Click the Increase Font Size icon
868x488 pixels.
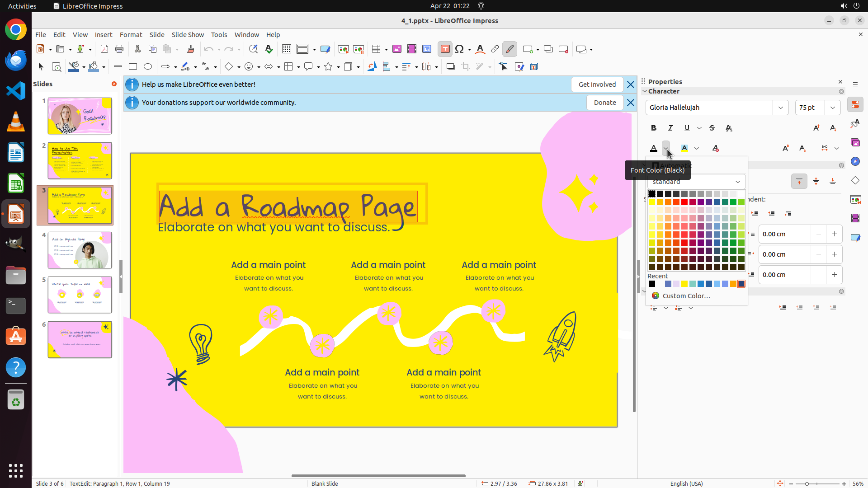[x=816, y=128]
